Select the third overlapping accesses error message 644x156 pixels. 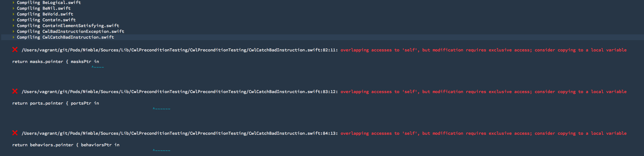click(x=484, y=133)
